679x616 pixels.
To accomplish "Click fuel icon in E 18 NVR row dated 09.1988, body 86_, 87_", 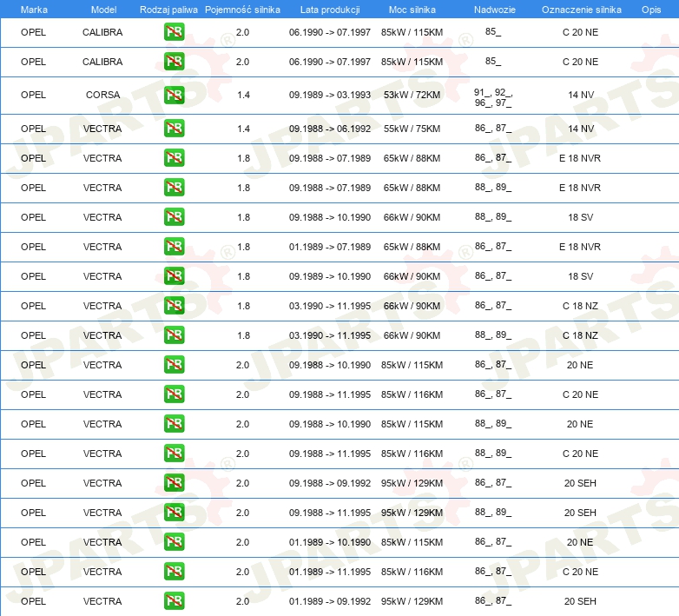I will [x=174, y=157].
